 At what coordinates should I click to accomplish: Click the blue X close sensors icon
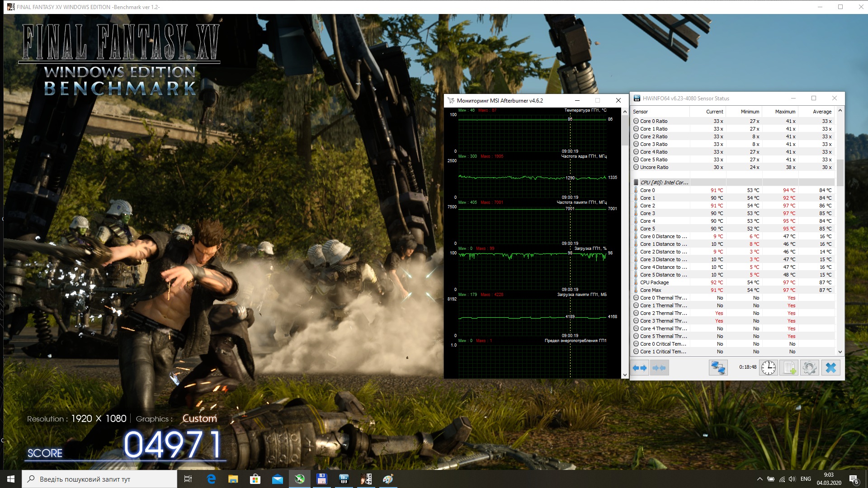point(830,368)
